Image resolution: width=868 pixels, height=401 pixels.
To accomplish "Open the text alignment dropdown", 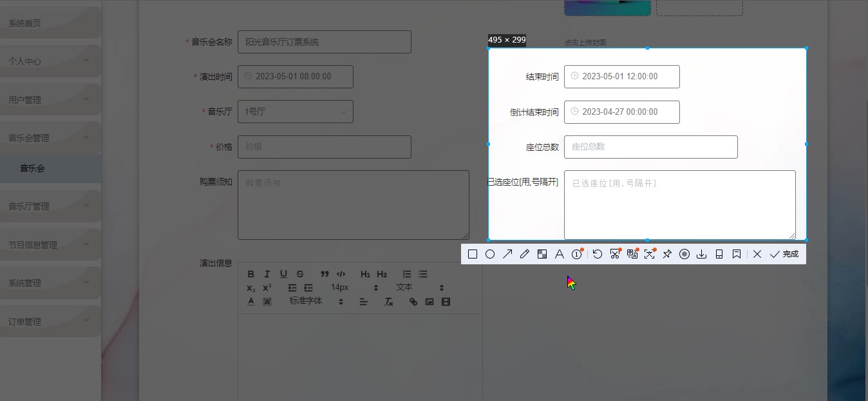I will (x=363, y=301).
